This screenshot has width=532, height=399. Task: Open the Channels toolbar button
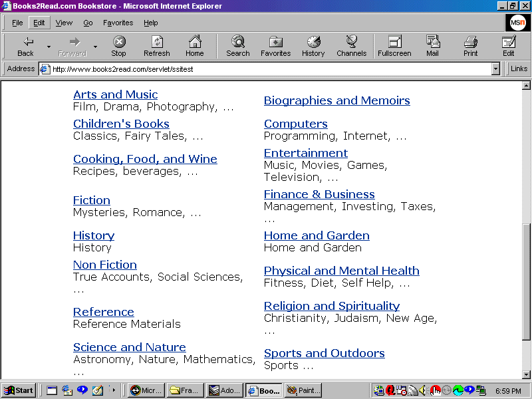(x=352, y=46)
